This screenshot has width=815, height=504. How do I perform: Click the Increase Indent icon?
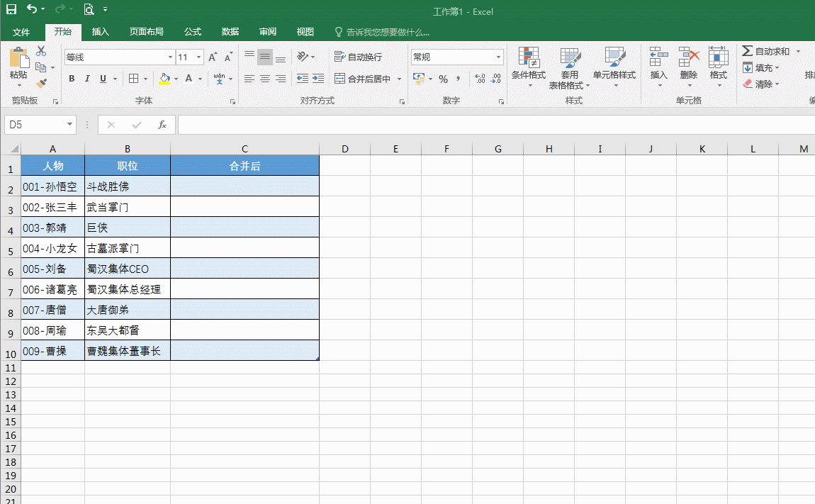tap(318, 79)
